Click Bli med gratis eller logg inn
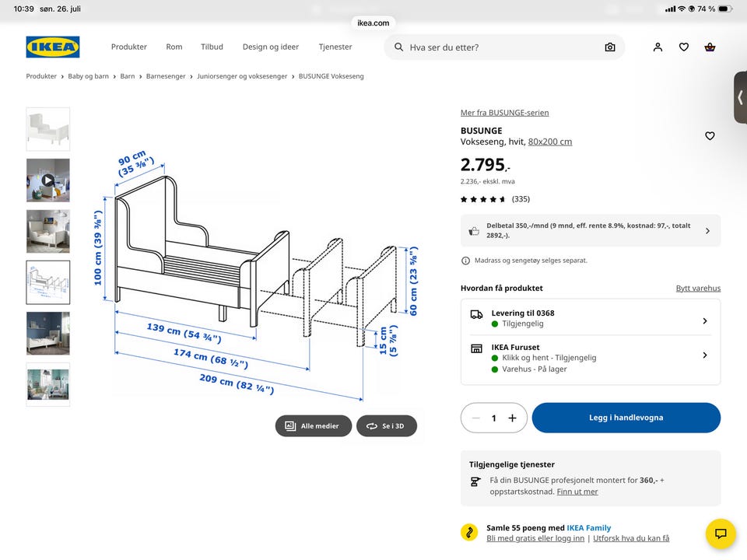The image size is (747, 560). [535, 538]
